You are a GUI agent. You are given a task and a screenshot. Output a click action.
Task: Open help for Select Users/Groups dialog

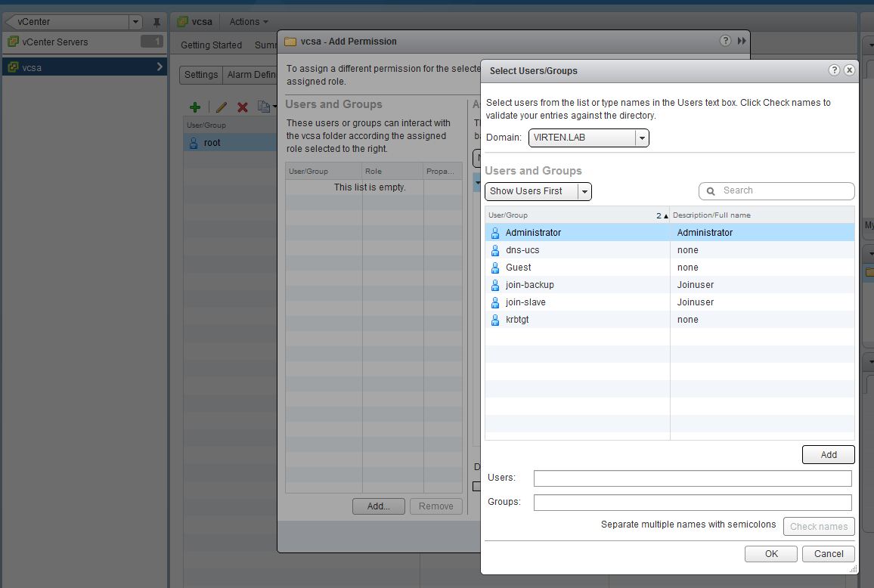834,70
